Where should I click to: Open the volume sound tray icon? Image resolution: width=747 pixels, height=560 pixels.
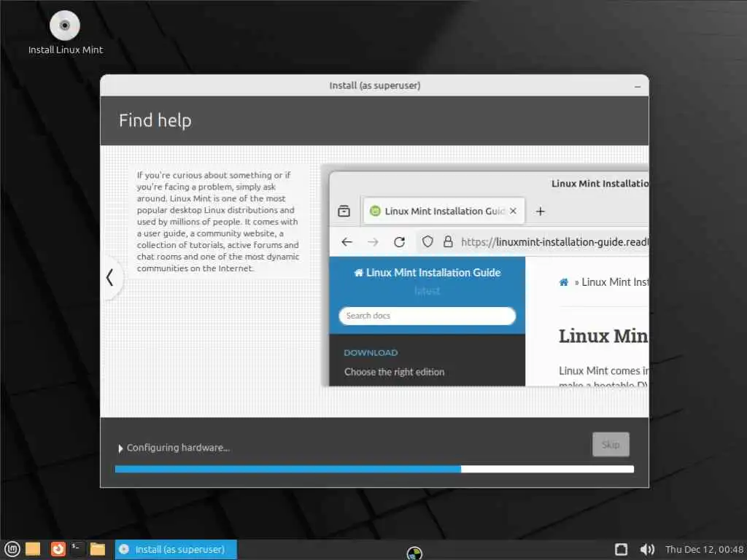(647, 550)
